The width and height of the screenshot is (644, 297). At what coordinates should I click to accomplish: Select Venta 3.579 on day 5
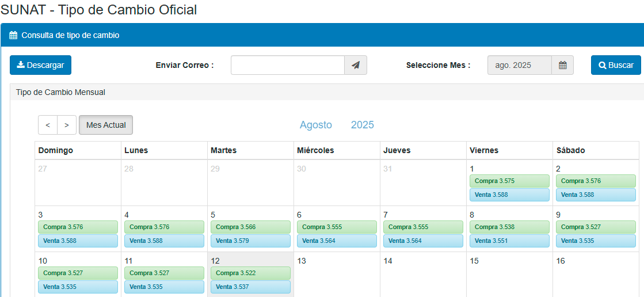tap(250, 241)
